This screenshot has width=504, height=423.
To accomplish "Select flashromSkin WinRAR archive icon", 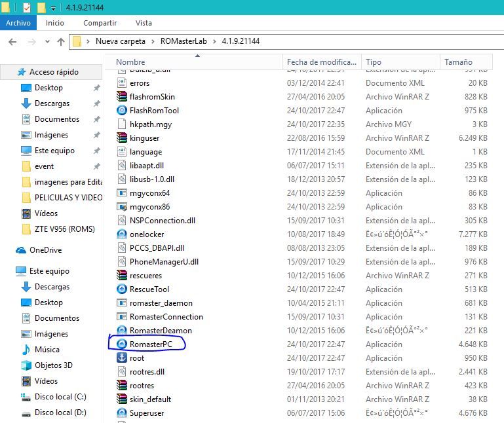I will 121,97.
